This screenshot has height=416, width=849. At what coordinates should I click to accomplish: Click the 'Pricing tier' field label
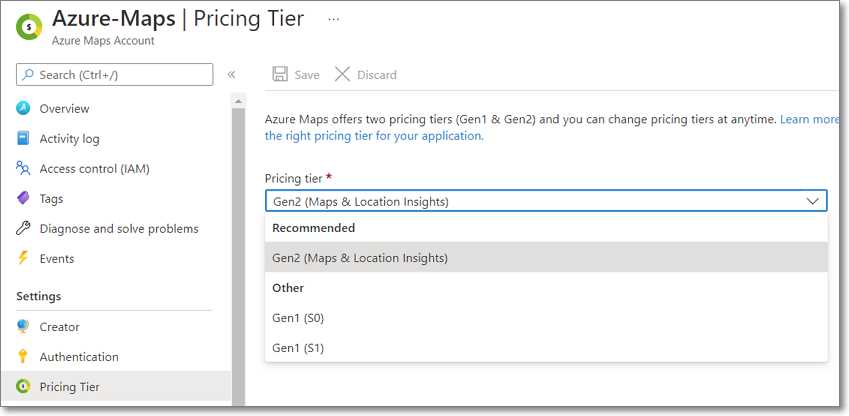coord(293,178)
